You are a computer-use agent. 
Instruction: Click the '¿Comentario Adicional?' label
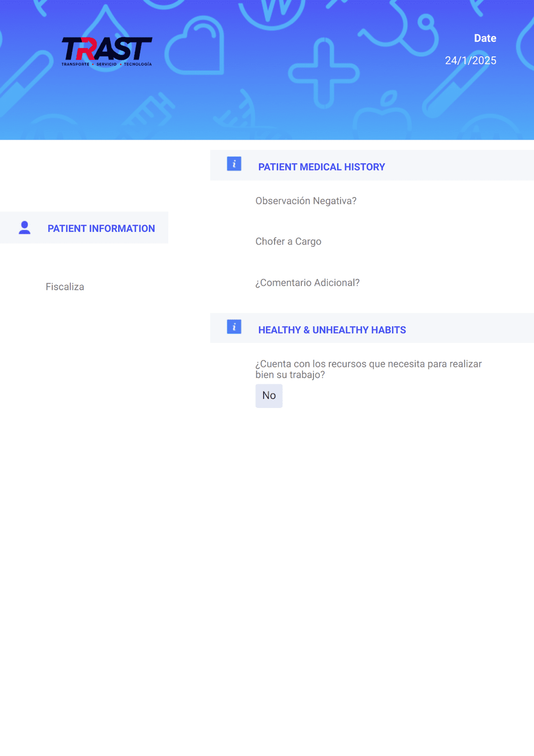tap(307, 283)
